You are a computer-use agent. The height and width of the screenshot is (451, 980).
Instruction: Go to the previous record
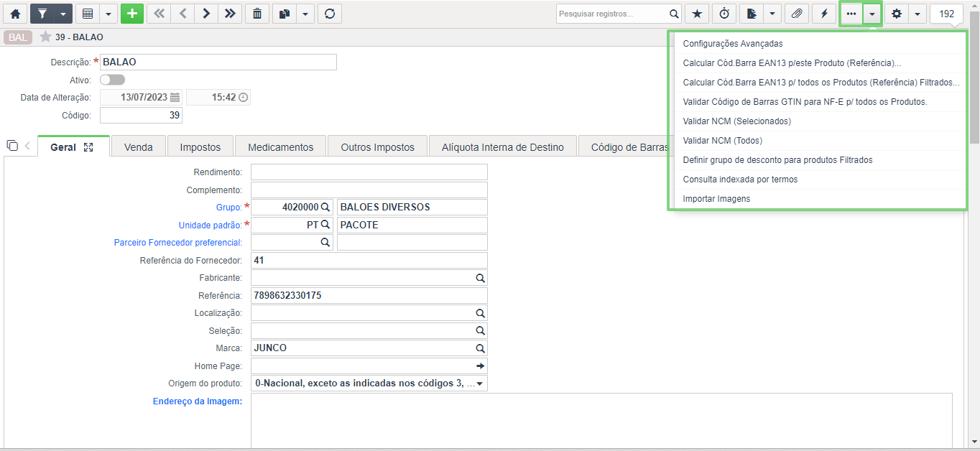tap(182, 14)
